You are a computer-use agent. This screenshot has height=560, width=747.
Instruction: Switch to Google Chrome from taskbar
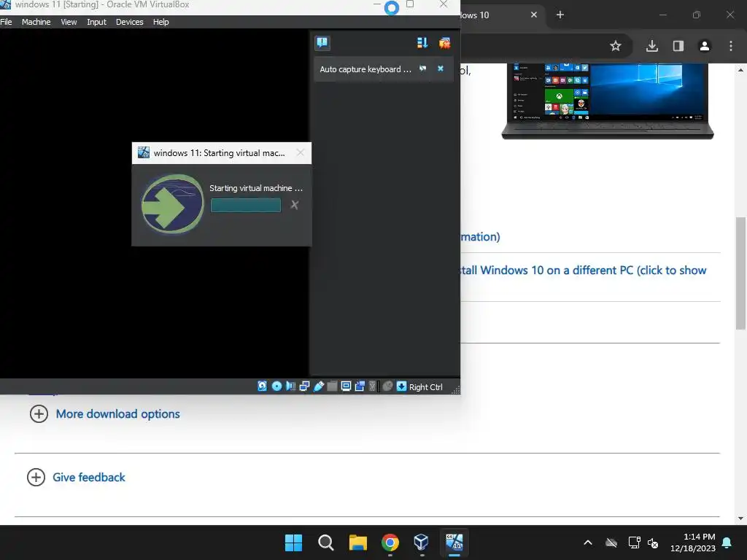[x=390, y=542]
